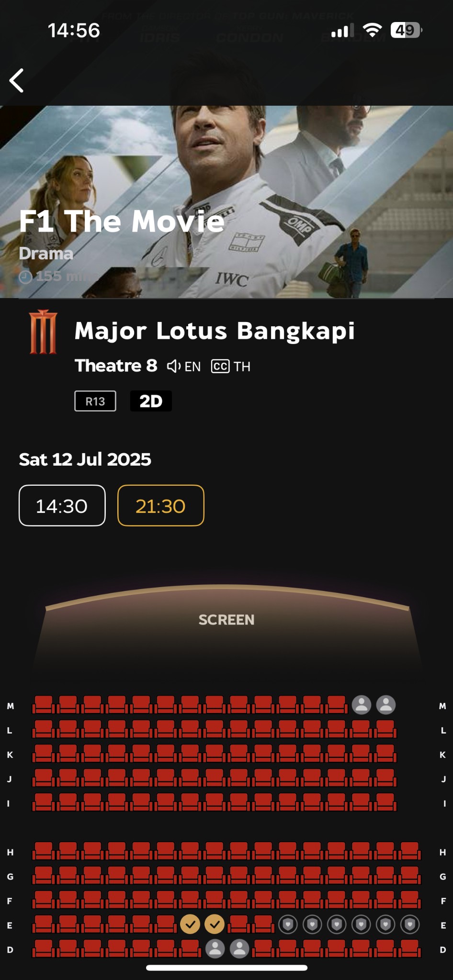Tap the 2D format badge
The width and height of the screenshot is (453, 980).
pos(151,401)
